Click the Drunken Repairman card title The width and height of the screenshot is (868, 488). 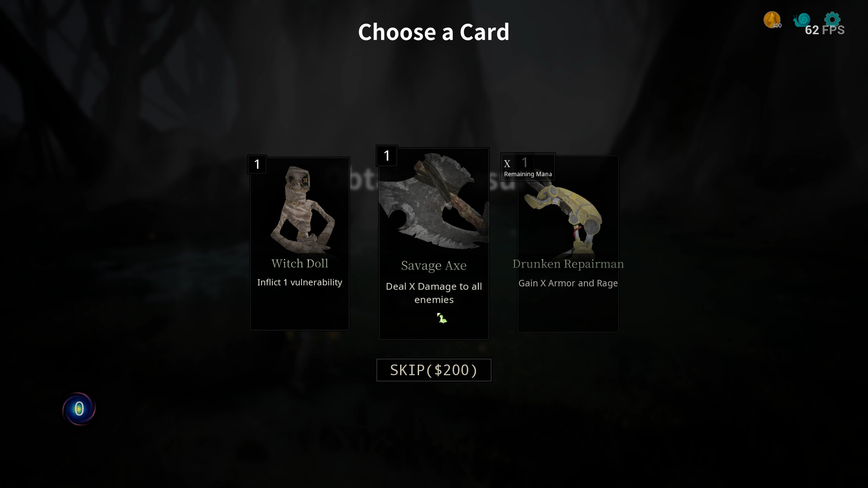click(x=568, y=264)
